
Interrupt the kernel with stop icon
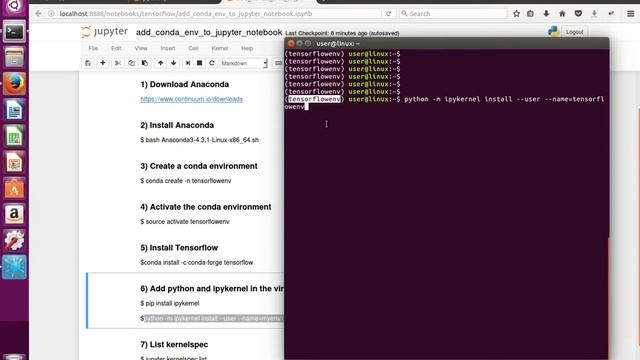pos(200,63)
